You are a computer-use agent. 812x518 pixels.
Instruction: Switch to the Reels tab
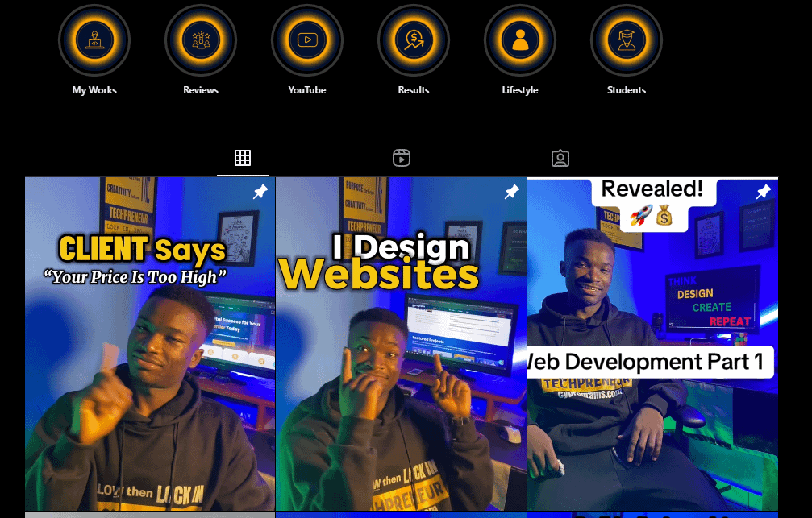(402, 158)
